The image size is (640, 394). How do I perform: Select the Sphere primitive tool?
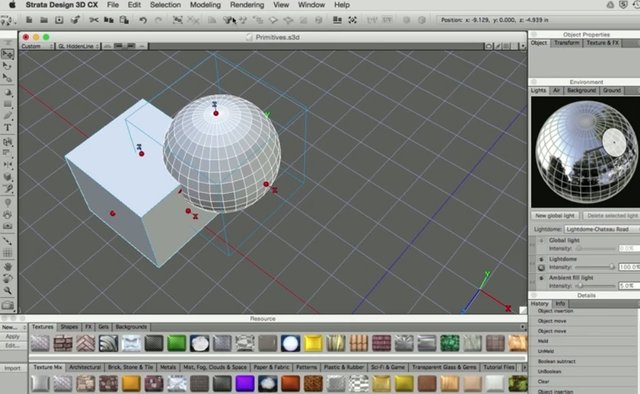click(7, 93)
